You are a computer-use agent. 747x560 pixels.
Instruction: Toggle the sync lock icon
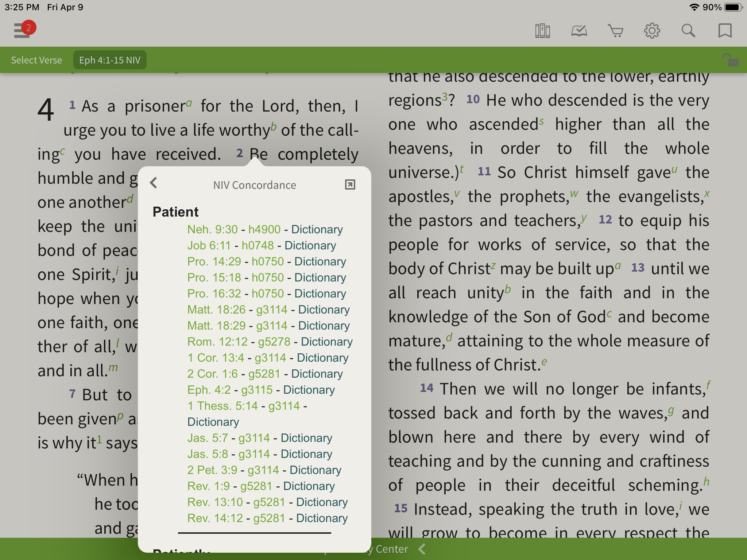[731, 60]
